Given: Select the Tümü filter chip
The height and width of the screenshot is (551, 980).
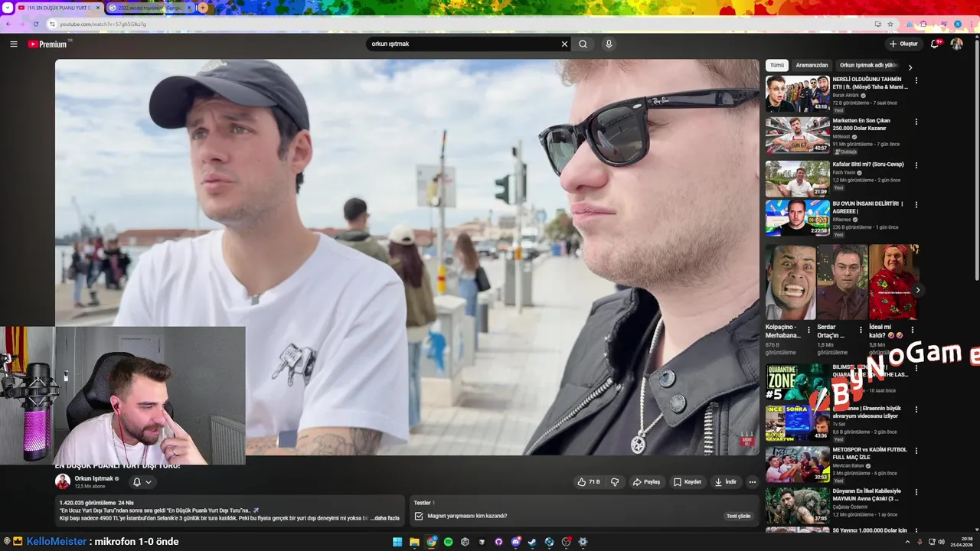Looking at the screenshot, I should click(777, 65).
